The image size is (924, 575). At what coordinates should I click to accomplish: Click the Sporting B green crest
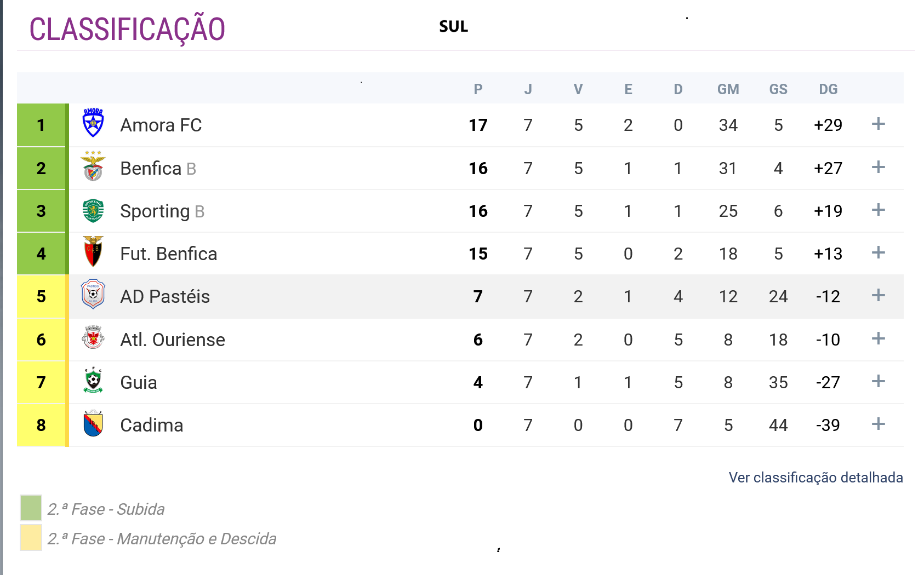pos(93,210)
